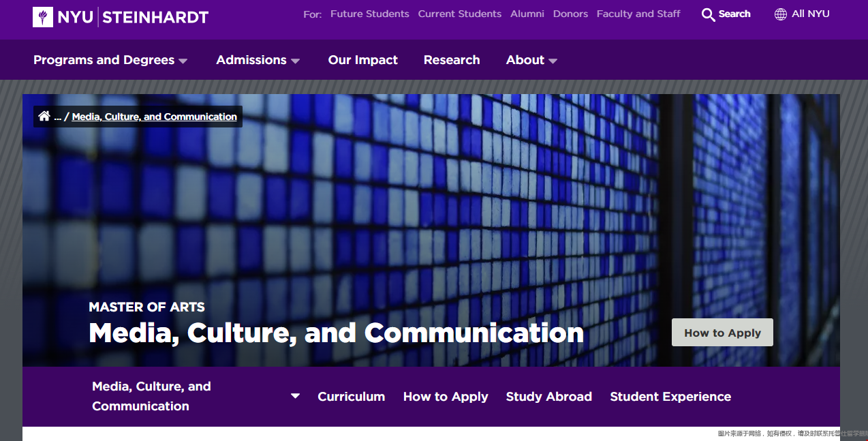Click the How to Apply hero button

(x=722, y=333)
